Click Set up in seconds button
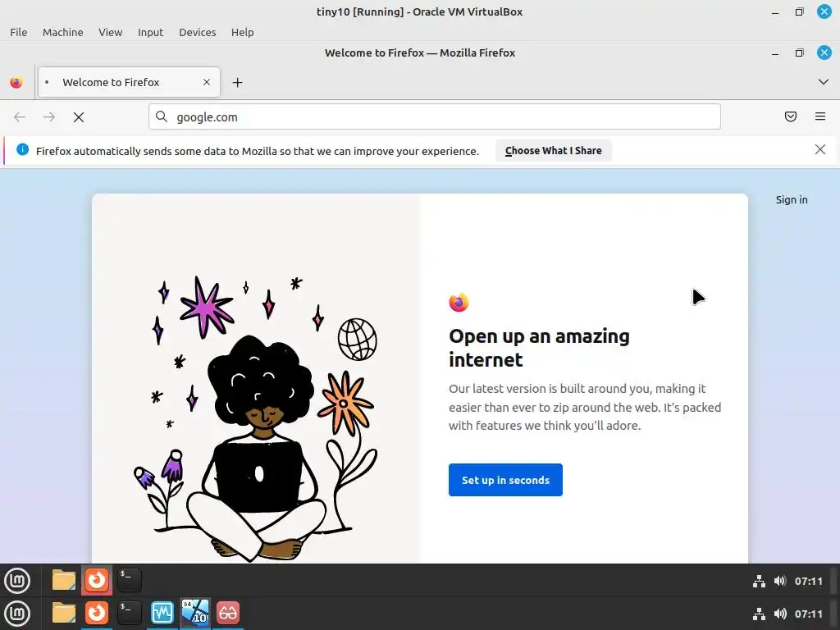Screen dimensions: 840x630 [505, 480]
